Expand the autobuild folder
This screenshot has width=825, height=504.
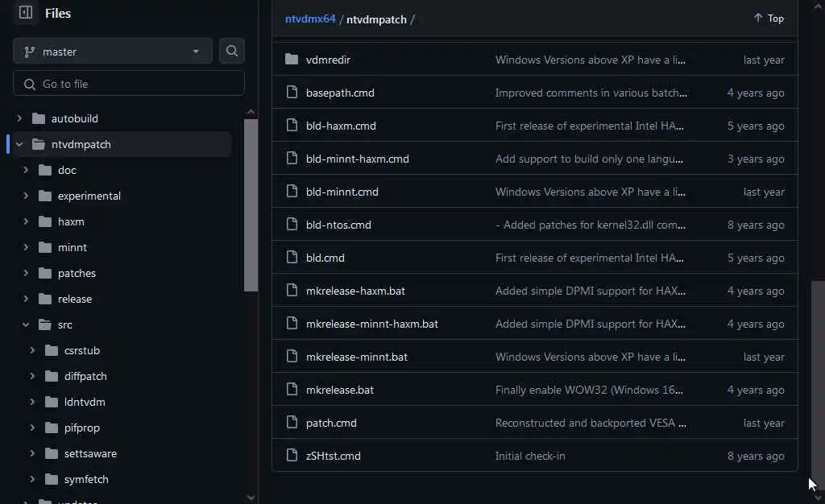pos(19,118)
